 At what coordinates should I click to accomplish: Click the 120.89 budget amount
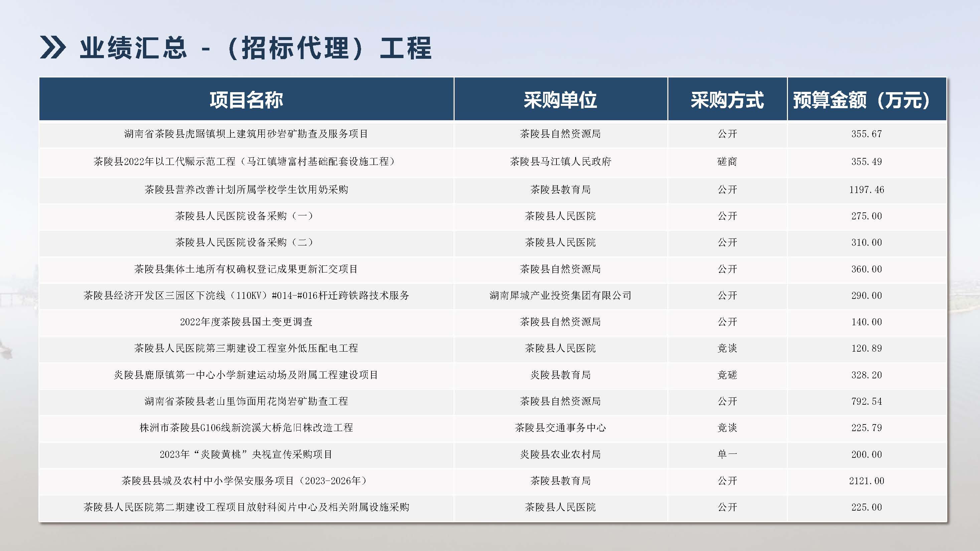866,348
